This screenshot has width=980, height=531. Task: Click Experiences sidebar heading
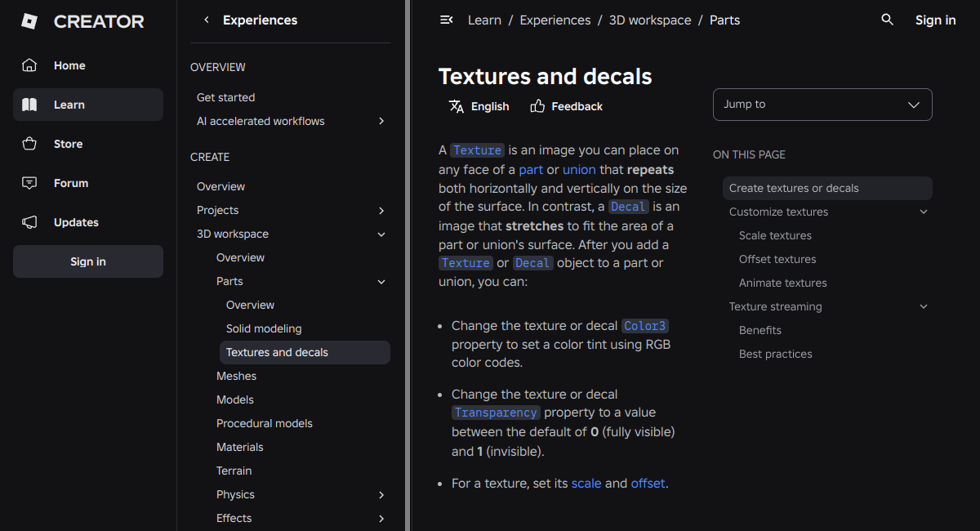pos(260,20)
